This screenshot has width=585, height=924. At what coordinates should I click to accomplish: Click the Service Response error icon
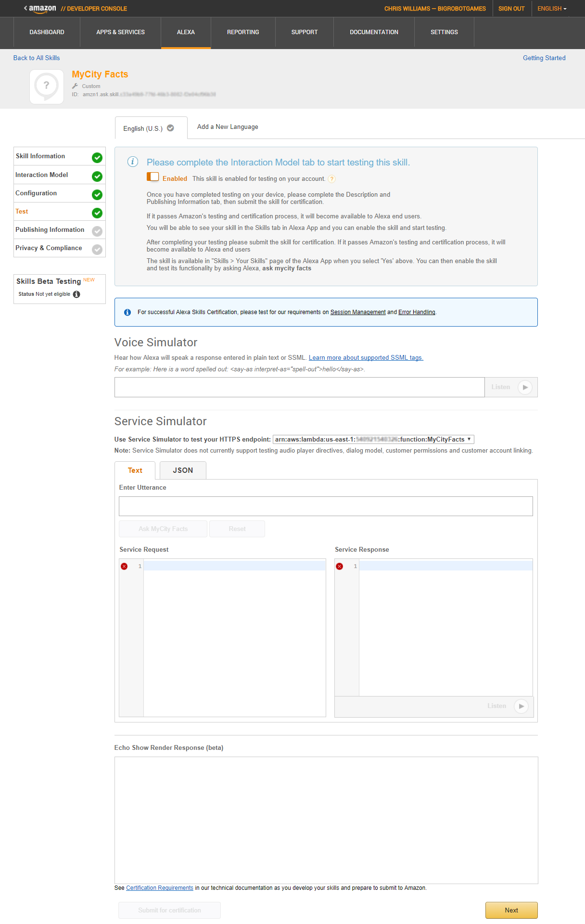pyautogui.click(x=340, y=566)
